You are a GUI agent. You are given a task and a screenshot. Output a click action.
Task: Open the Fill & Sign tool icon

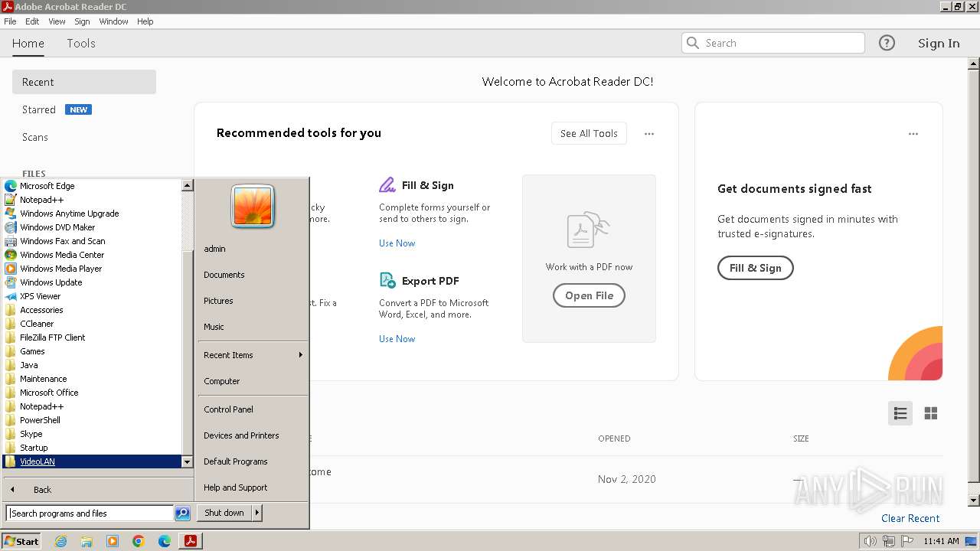pyautogui.click(x=387, y=185)
